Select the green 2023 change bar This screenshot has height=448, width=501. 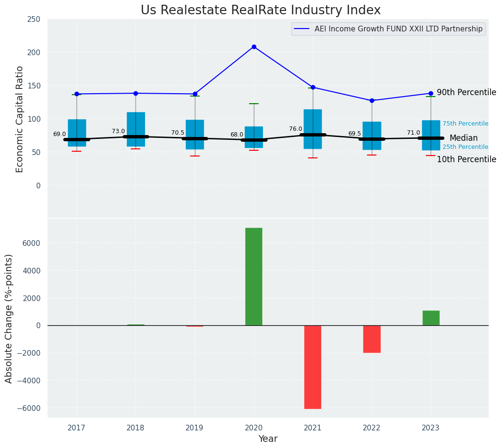point(431,318)
